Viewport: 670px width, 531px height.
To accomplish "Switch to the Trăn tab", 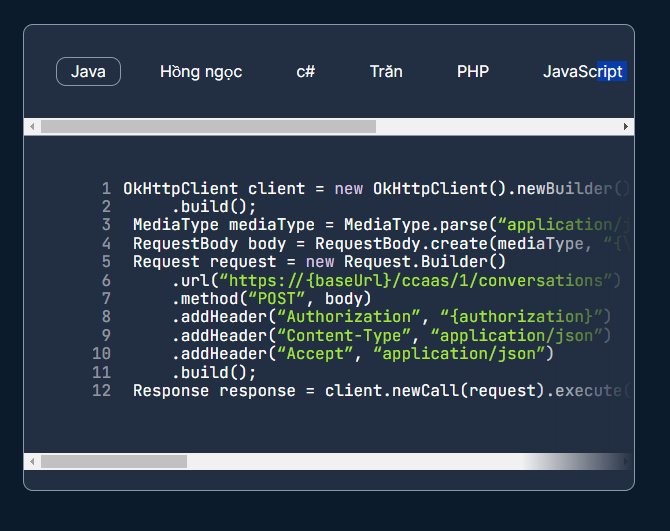I will pyautogui.click(x=386, y=72).
